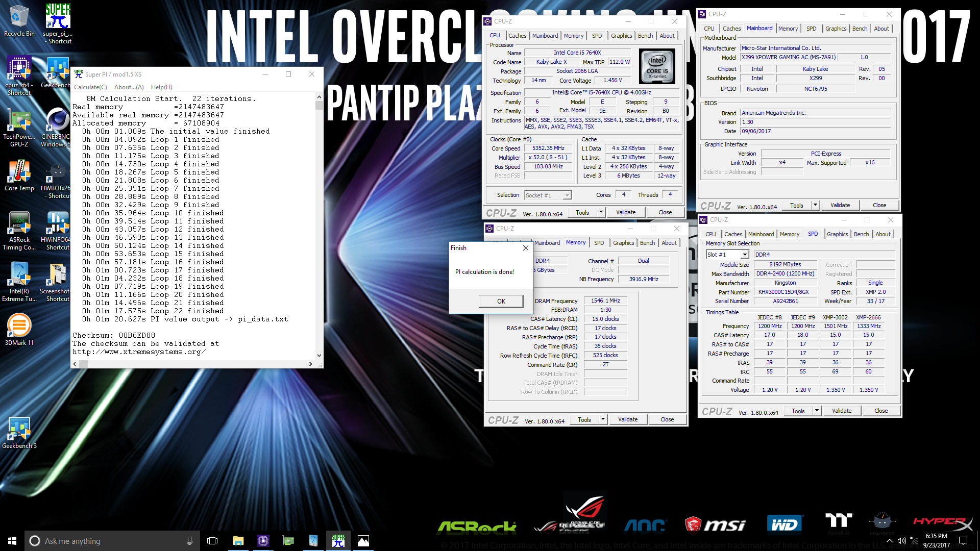Show hidden system tray icons

890,541
